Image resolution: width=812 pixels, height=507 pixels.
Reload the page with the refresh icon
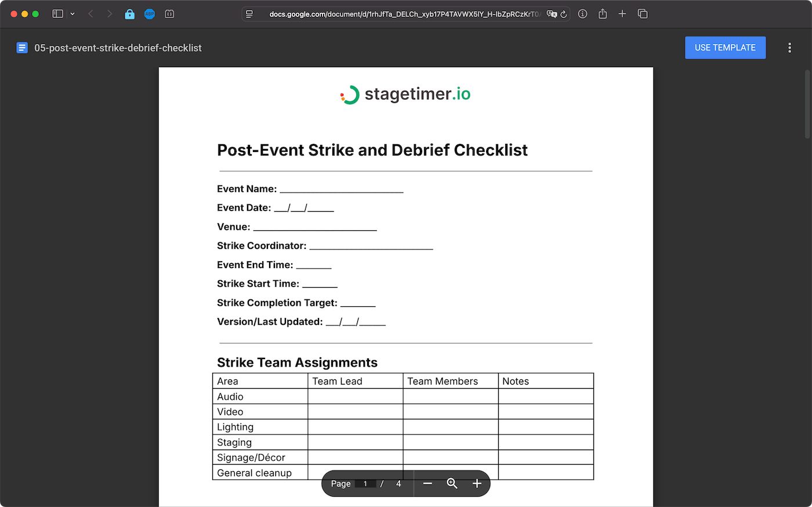(x=563, y=13)
